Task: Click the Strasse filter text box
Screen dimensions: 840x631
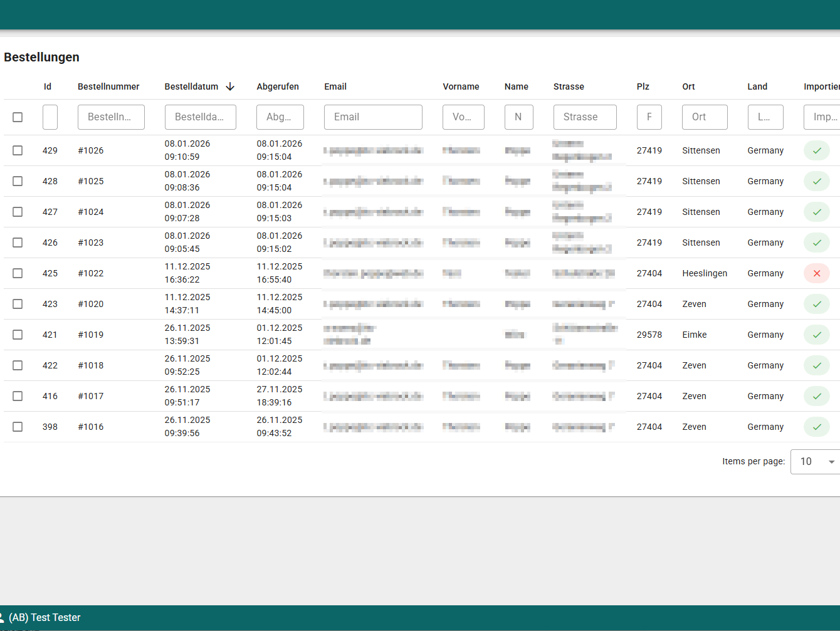Action: coord(585,117)
